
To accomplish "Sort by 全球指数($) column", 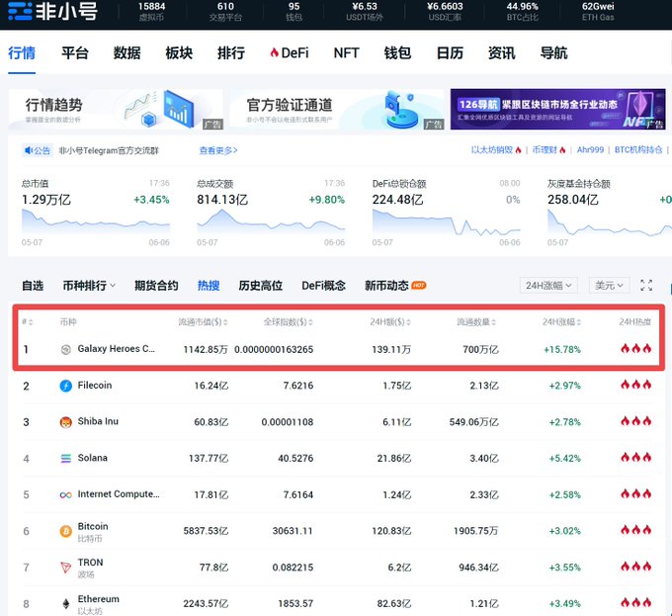I will coord(288,321).
